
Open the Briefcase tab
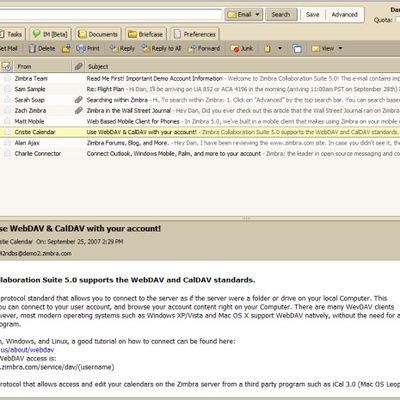point(146,34)
